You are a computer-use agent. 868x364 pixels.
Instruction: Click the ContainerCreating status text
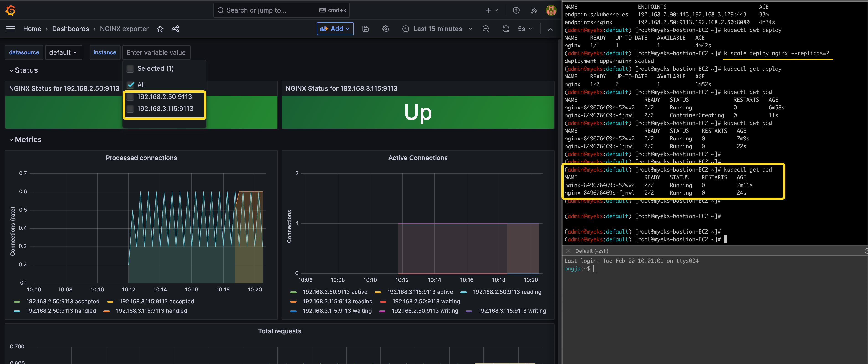[x=696, y=115]
